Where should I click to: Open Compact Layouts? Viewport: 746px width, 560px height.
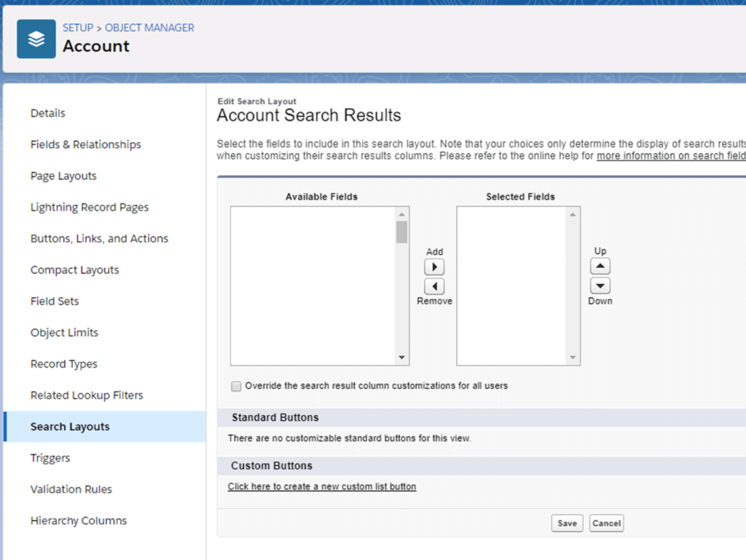coord(75,270)
